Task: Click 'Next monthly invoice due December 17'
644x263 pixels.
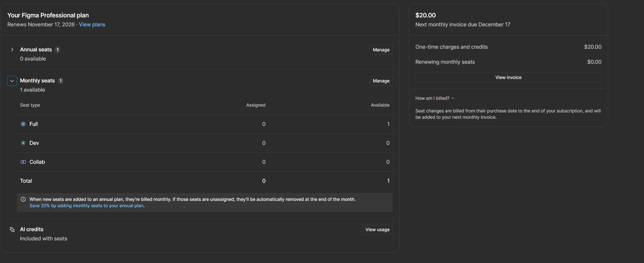Action: pos(463,24)
